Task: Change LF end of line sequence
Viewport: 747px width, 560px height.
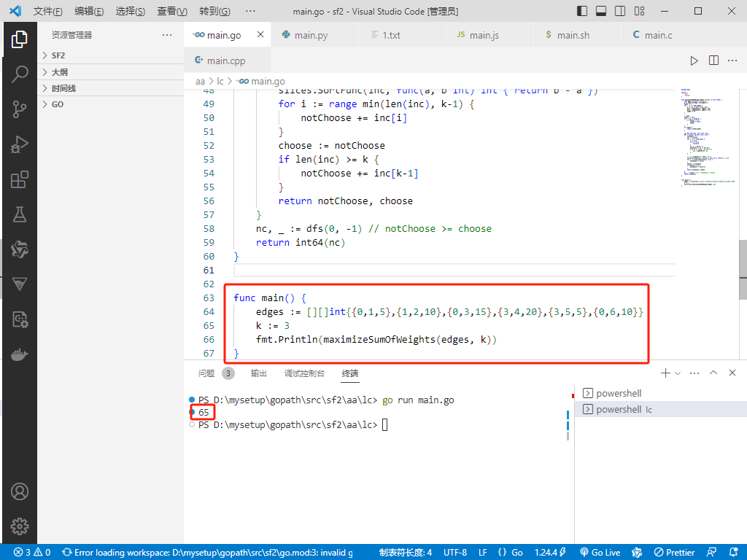Action: pos(483,553)
